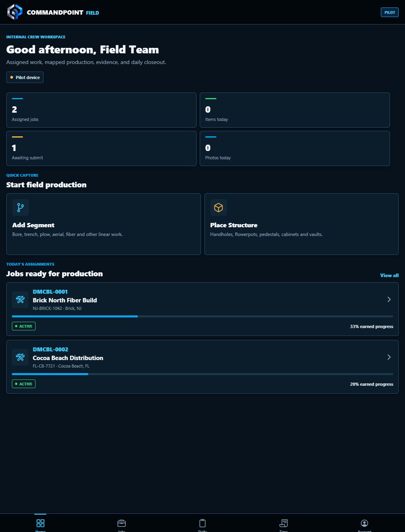Screen dimensions: 405x532
Task: Open Time receipt icon in bottom bar
Action: tap(284, 523)
